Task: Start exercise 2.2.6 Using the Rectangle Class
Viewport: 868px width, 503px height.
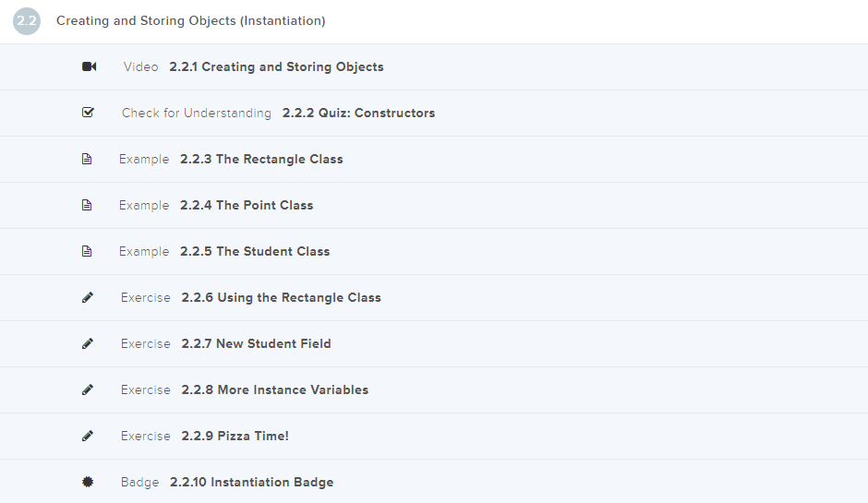Action: pyautogui.click(x=281, y=297)
